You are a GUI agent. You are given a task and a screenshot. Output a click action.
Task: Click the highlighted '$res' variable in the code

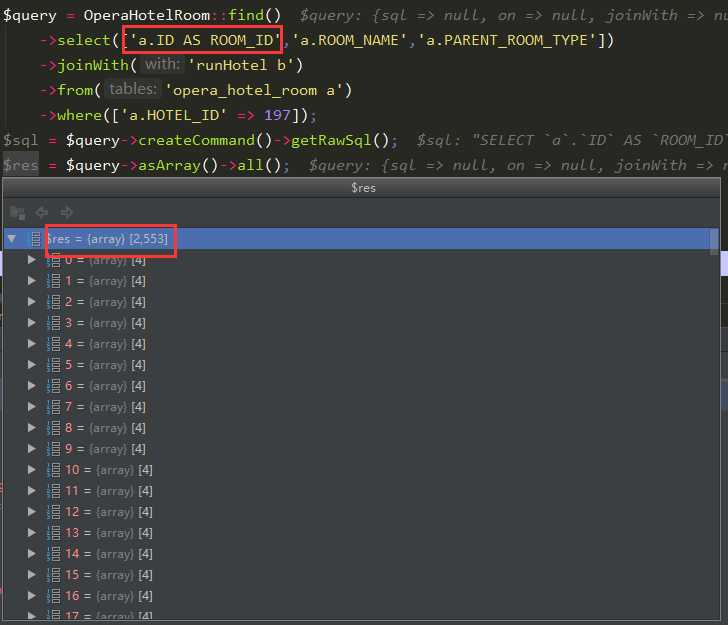click(x=20, y=165)
